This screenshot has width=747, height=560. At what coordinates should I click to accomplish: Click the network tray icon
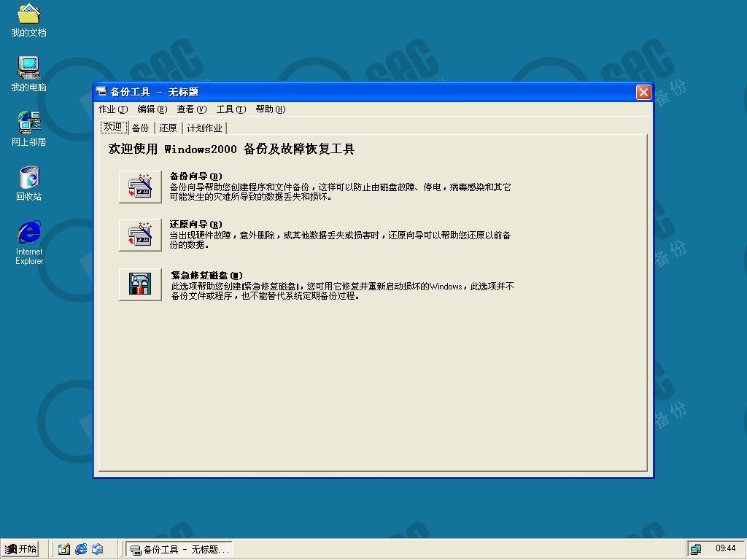click(695, 549)
